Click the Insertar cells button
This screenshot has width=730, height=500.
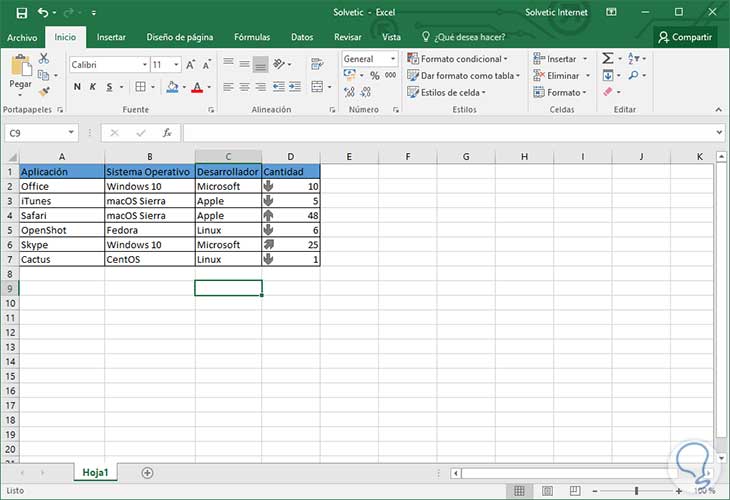[560, 59]
